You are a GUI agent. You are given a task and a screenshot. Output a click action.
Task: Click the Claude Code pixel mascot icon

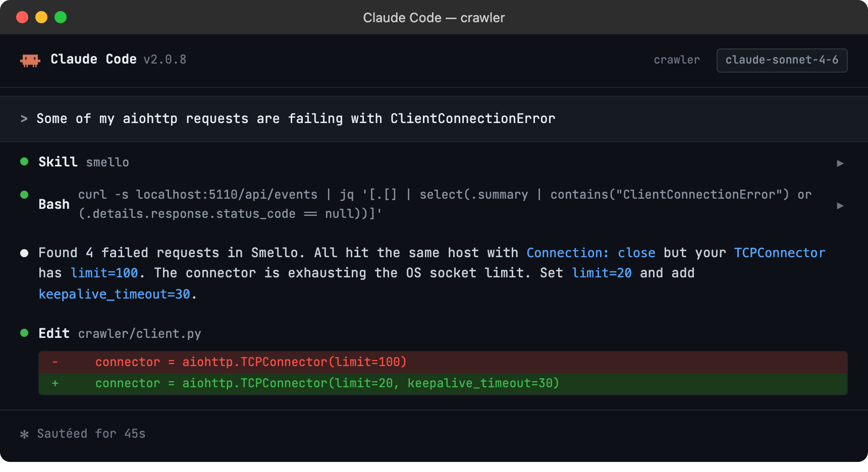(x=30, y=61)
